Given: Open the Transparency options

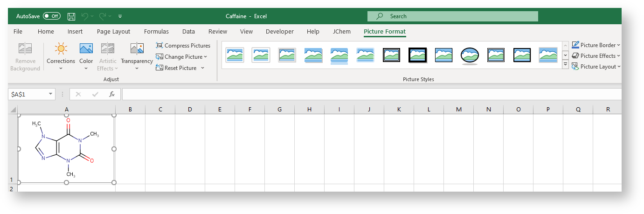Looking at the screenshot, I should [x=137, y=56].
